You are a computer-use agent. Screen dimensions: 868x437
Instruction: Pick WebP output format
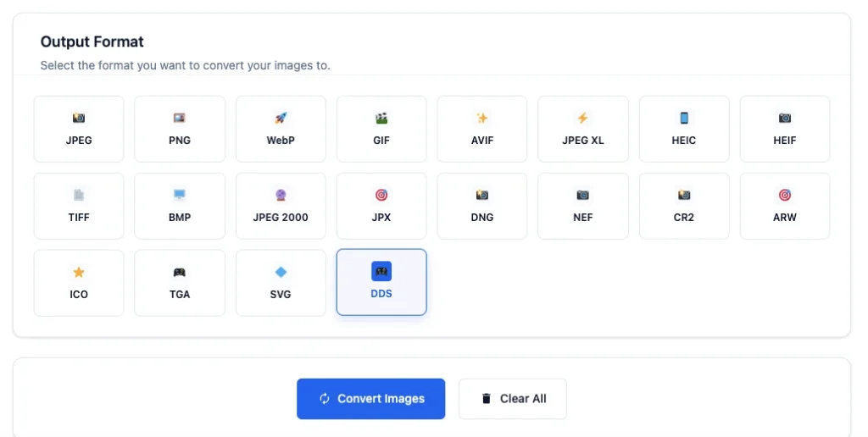(x=281, y=129)
